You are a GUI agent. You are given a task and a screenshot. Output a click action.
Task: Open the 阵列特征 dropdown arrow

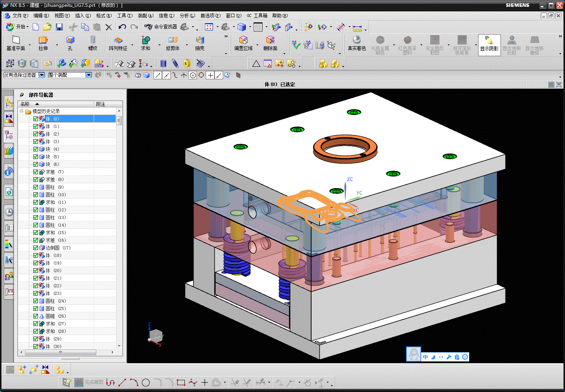[132, 46]
